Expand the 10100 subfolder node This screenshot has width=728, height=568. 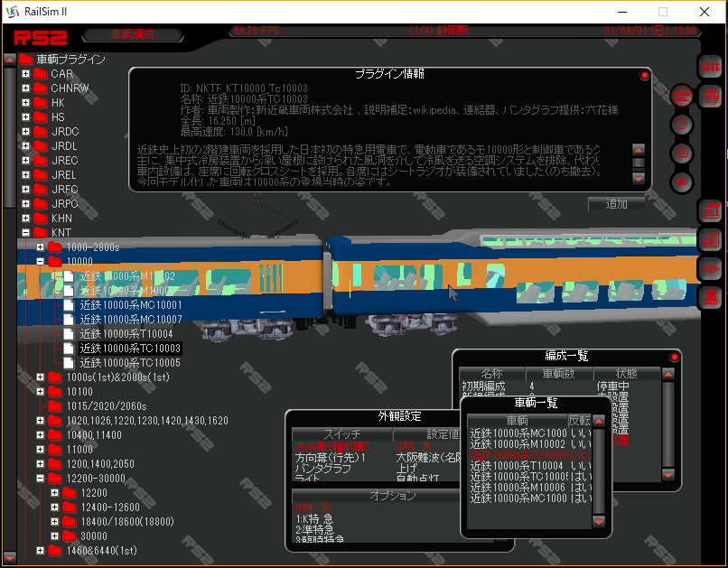[x=41, y=392]
